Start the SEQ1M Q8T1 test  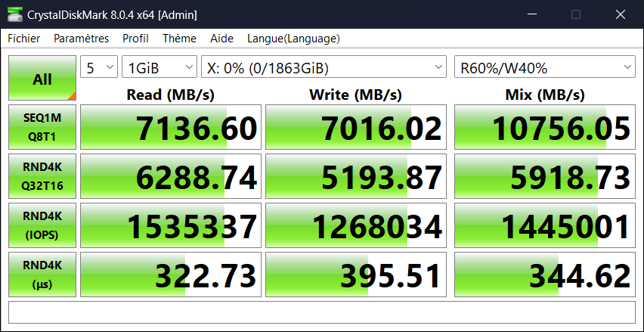pyautogui.click(x=42, y=127)
